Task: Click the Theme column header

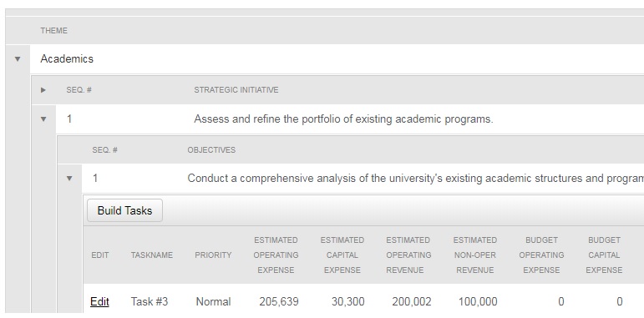Action: click(53, 31)
